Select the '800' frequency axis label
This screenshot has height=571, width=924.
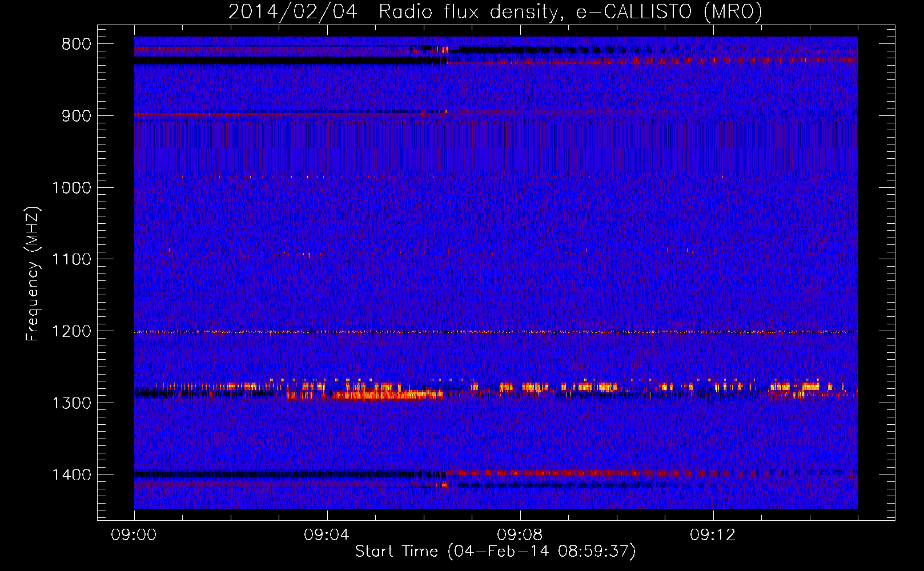77,45
